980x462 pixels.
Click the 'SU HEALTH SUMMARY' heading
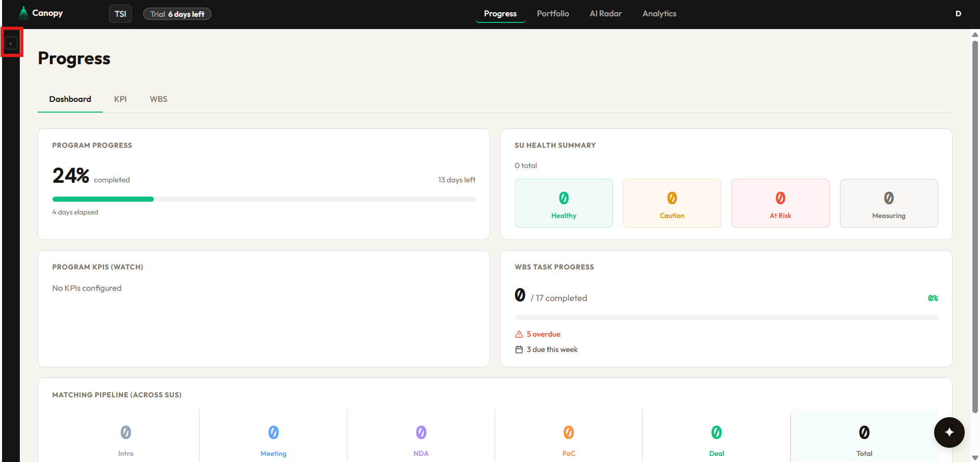pos(555,145)
